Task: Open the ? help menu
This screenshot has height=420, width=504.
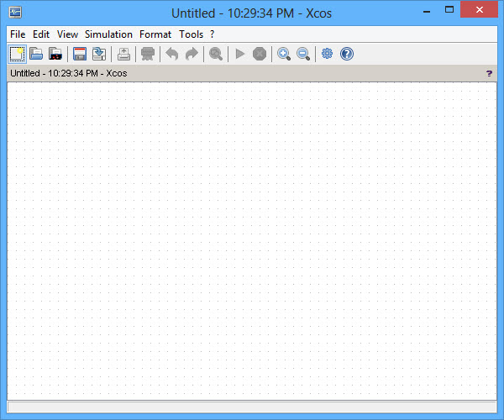Action: pyautogui.click(x=213, y=34)
